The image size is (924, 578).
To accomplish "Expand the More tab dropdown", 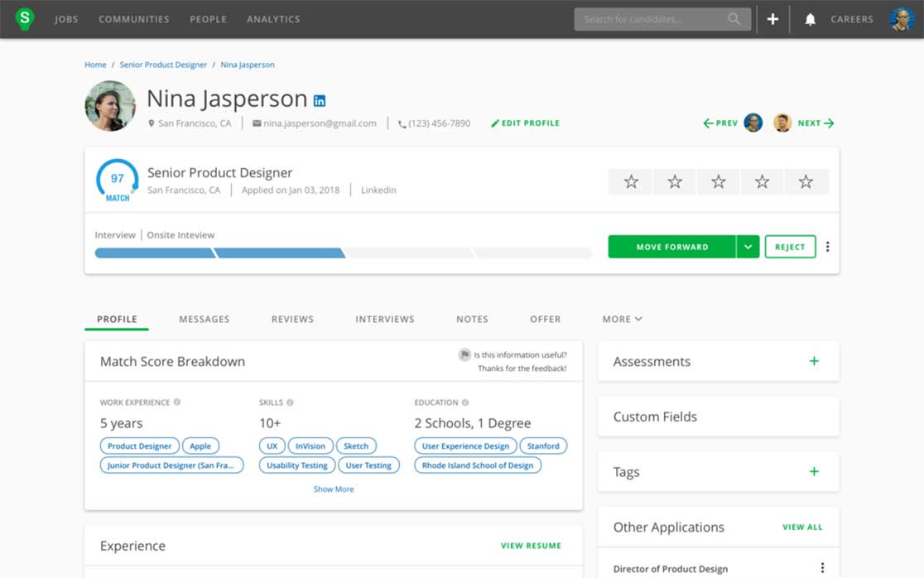I will point(622,319).
